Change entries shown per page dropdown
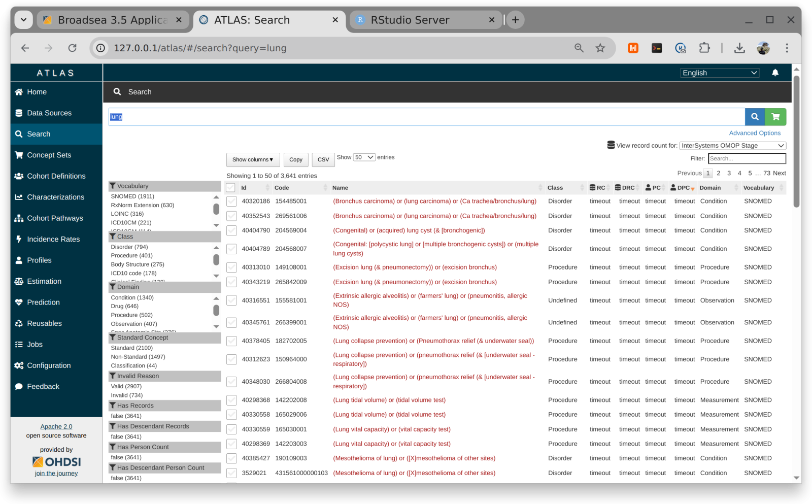 364,157
